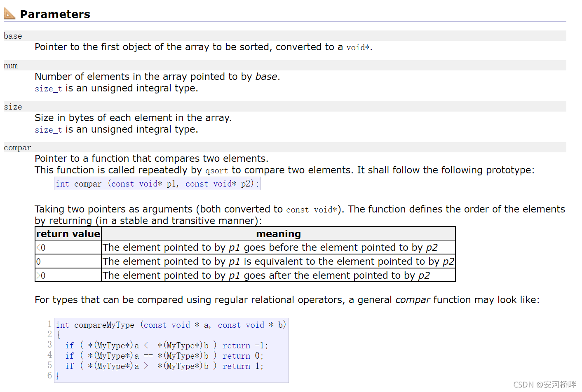Follow the qsort link in compar description
The width and height of the screenshot is (582, 392).
coord(217,170)
